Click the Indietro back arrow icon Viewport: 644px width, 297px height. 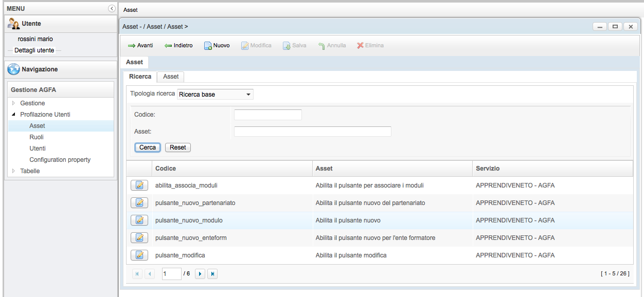(168, 46)
